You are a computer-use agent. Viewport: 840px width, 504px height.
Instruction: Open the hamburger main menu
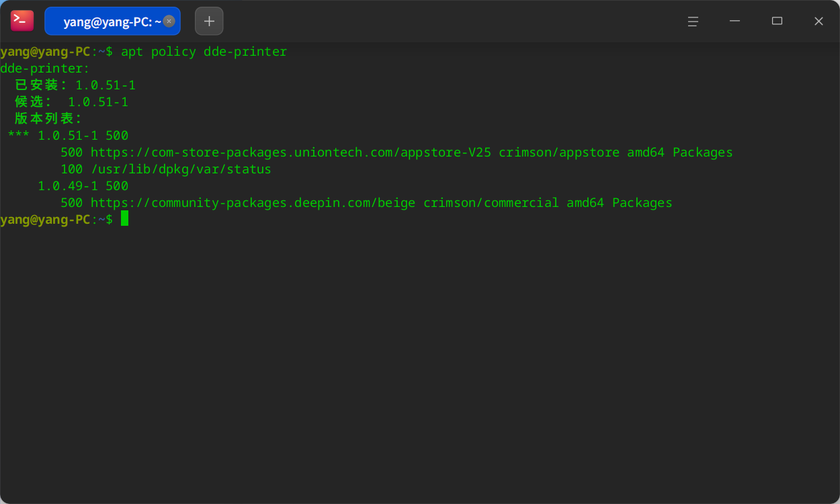(x=693, y=21)
